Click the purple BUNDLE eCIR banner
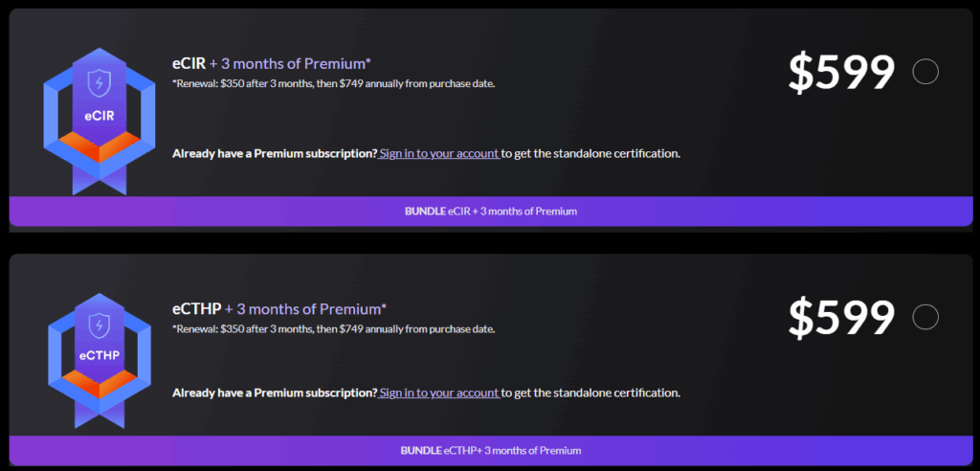 point(490,211)
